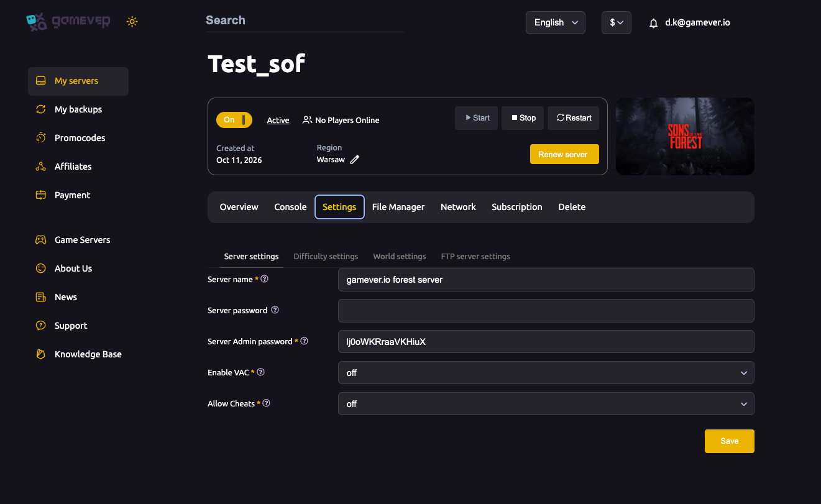Screen dimensions: 821x504
Task: Click the Active status link
Action: click(x=278, y=121)
